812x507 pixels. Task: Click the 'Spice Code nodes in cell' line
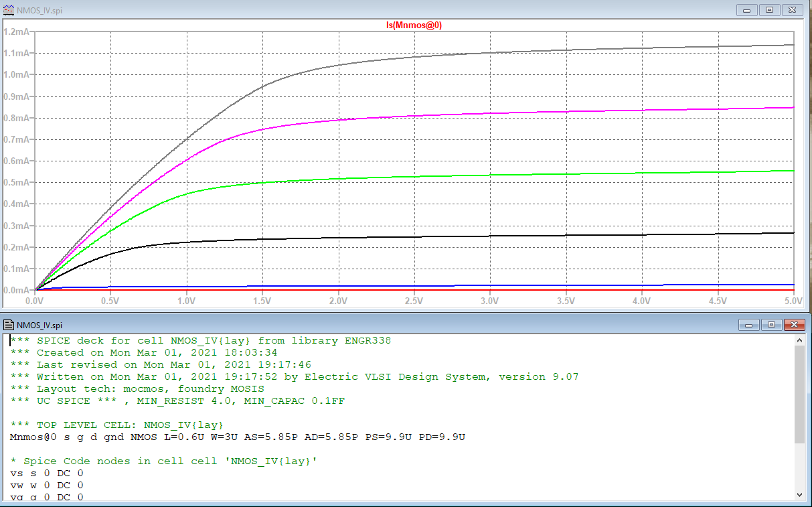coord(164,461)
